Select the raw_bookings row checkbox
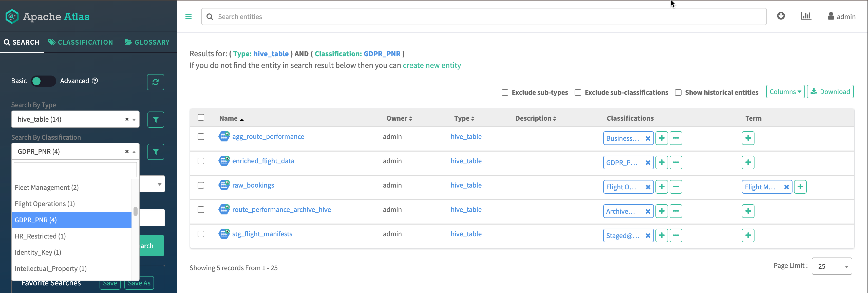This screenshot has width=868, height=293. click(201, 185)
